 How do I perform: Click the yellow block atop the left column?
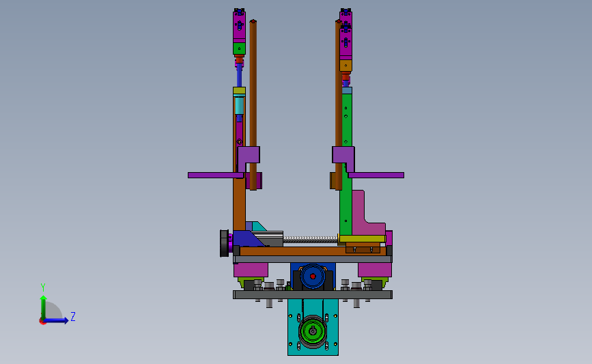239,91
